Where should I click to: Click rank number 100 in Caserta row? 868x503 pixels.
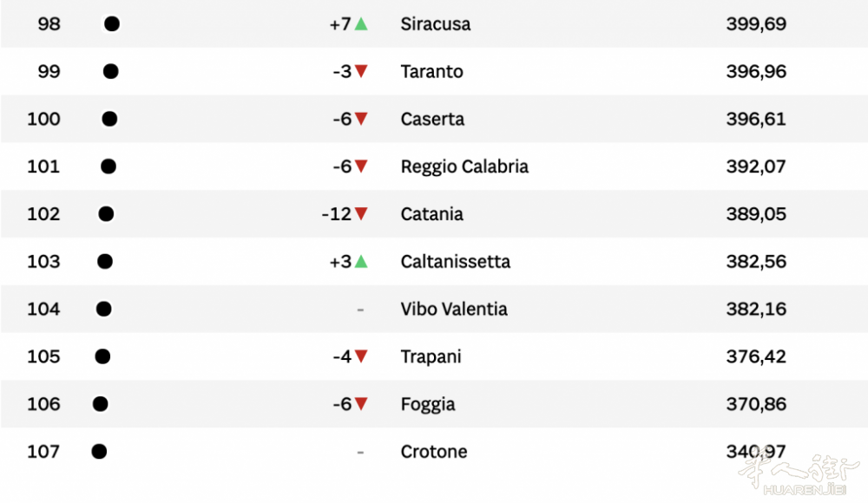pyautogui.click(x=43, y=120)
